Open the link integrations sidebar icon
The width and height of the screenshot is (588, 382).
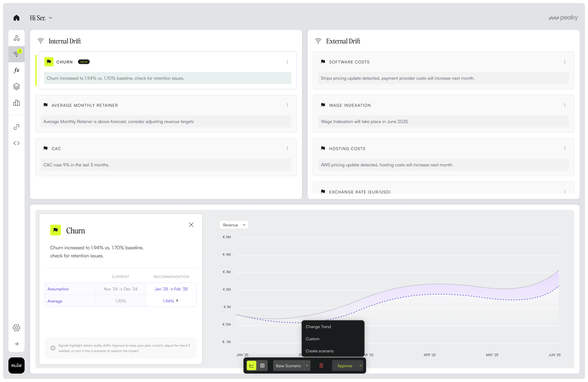(x=16, y=127)
